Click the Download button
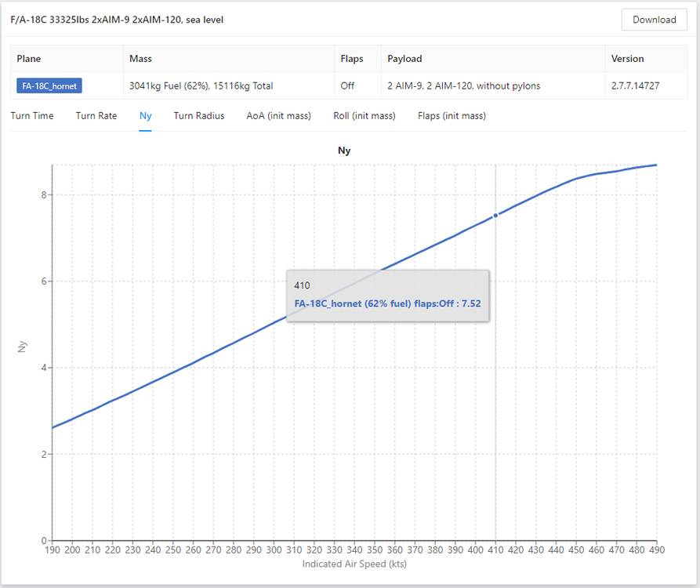This screenshot has width=700, height=588. (x=654, y=20)
